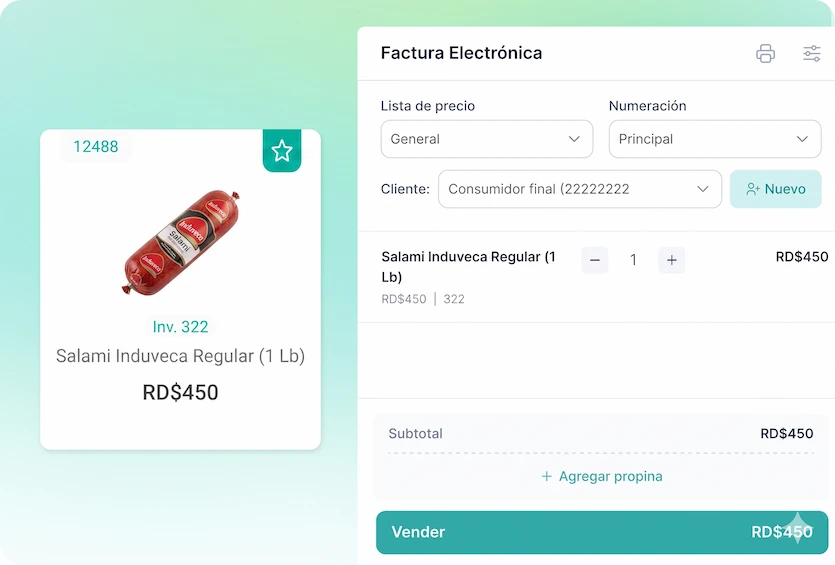Open the Cliente Consumidor final dropdown
Screen dimensions: 835x565
tap(579, 189)
